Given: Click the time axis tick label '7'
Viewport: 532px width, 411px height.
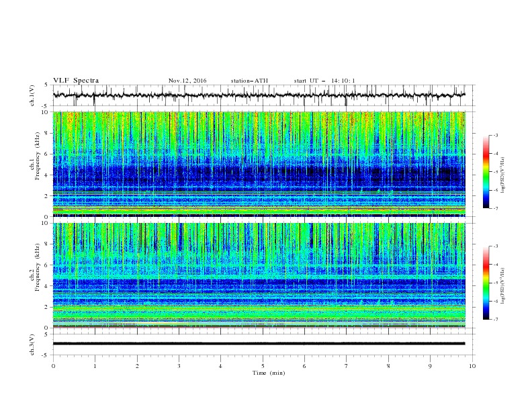Looking at the screenshot, I should point(347,366).
